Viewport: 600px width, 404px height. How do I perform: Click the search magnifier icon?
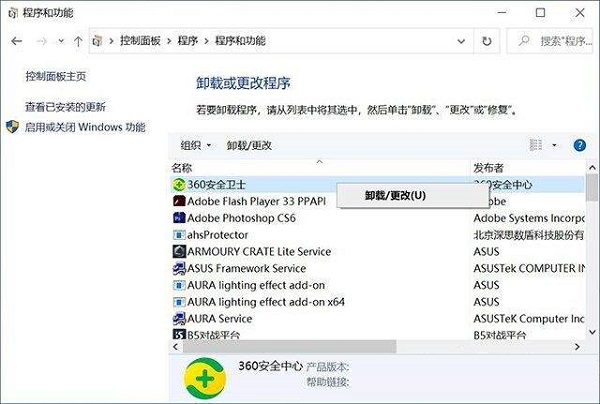point(523,41)
